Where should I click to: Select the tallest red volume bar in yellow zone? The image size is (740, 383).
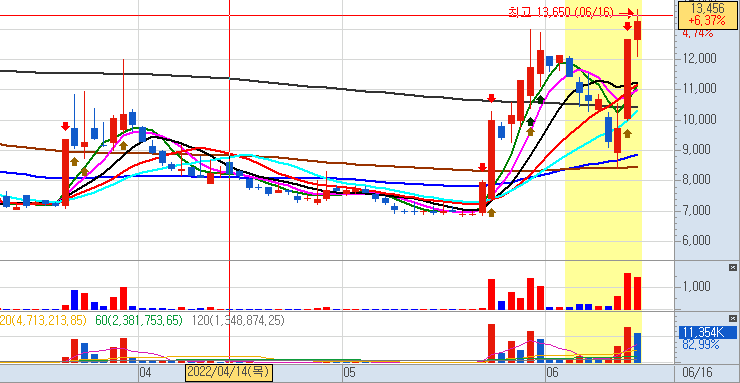628,291
